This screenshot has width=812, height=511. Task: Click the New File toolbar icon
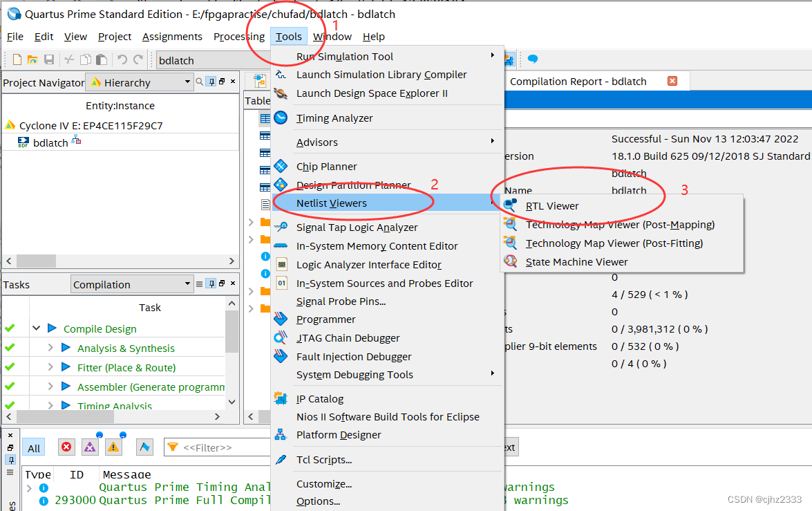point(17,59)
